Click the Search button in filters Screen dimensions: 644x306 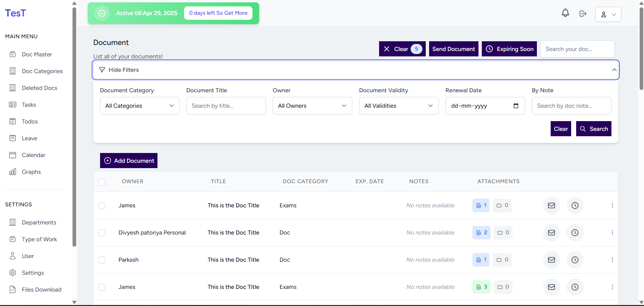(x=594, y=129)
